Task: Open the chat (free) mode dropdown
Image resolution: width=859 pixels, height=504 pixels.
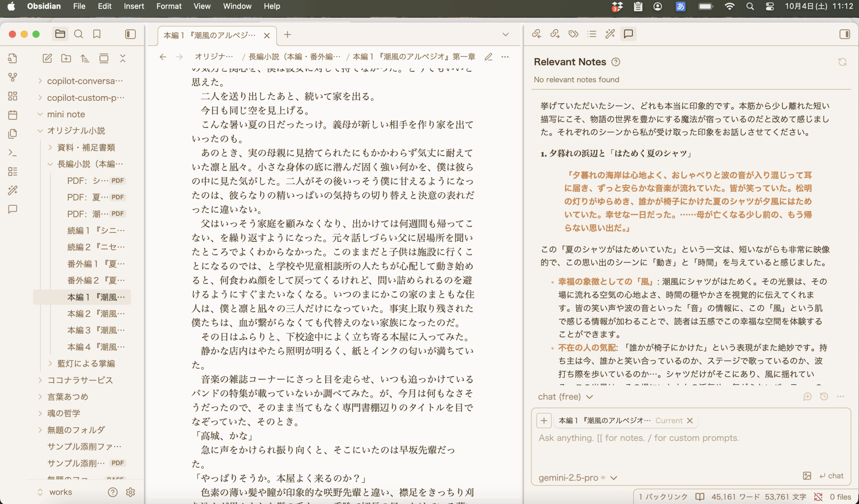Action: 565,397
